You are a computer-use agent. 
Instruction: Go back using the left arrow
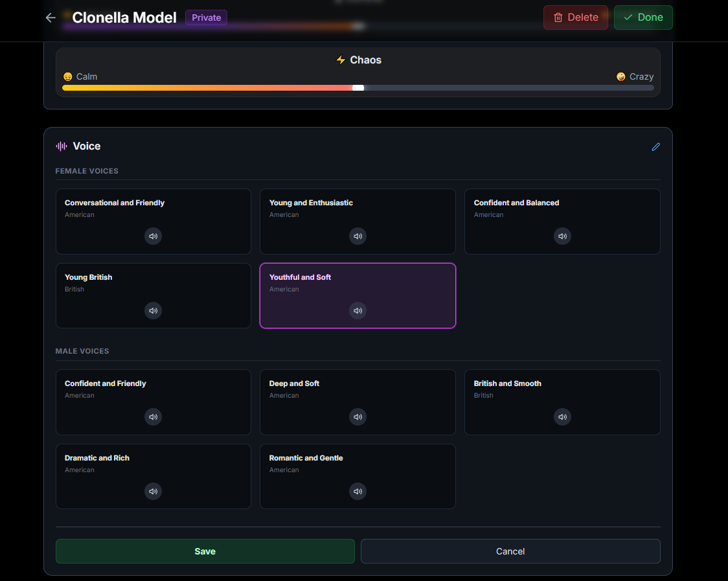pyautogui.click(x=51, y=17)
